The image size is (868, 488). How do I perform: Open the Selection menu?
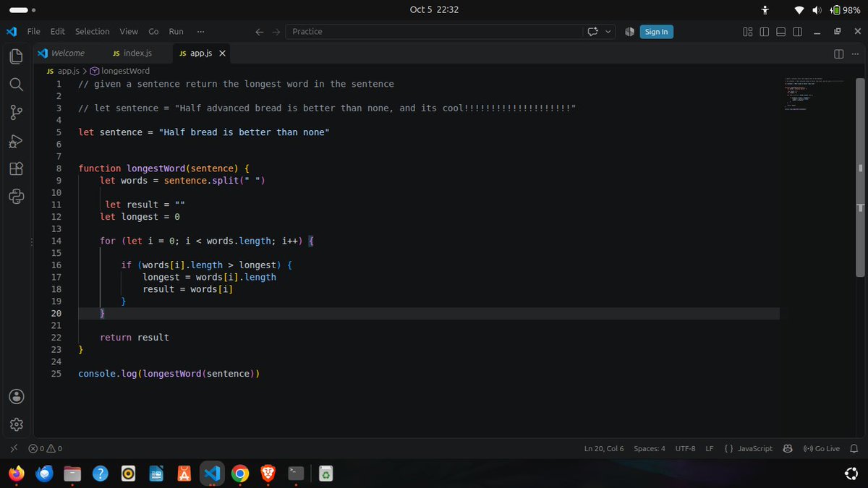click(x=93, y=31)
